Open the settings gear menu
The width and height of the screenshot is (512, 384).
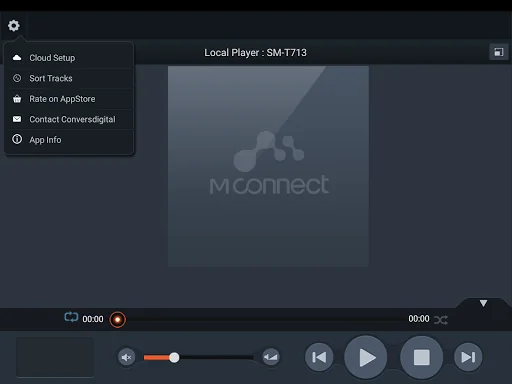pyautogui.click(x=14, y=26)
